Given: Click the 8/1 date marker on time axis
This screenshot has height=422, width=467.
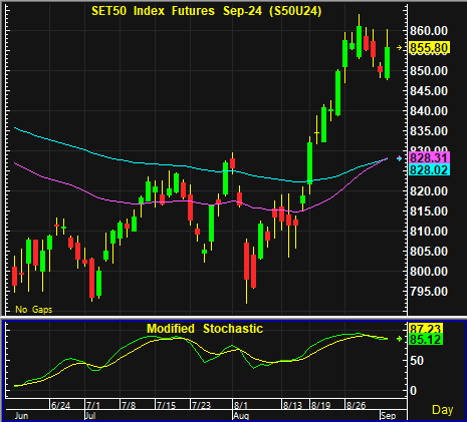Looking at the screenshot, I should [241, 406].
